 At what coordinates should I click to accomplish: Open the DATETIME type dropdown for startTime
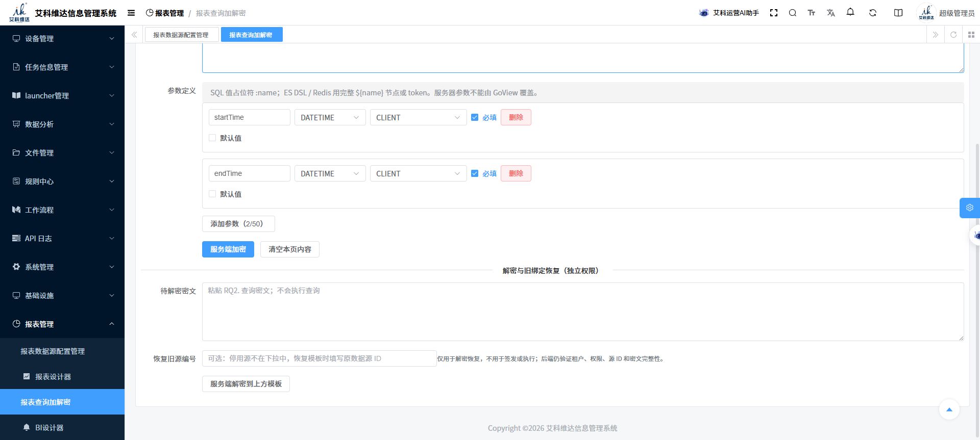(330, 117)
